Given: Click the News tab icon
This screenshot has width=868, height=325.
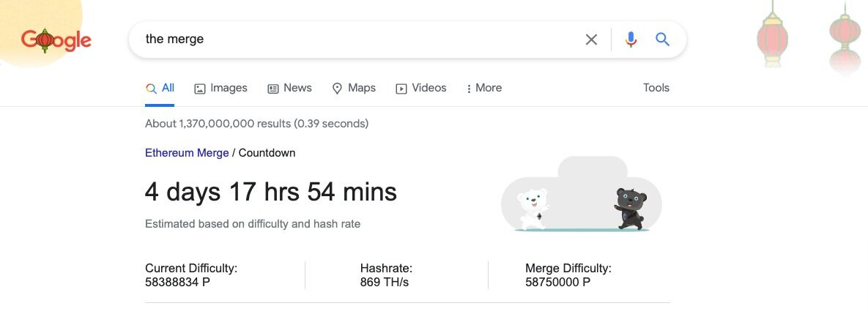Looking at the screenshot, I should tap(273, 89).
